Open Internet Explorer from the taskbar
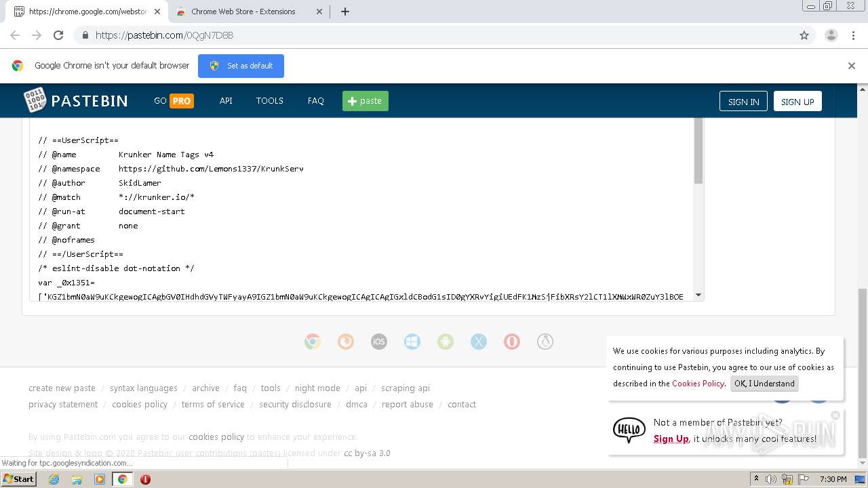 pos(54,479)
